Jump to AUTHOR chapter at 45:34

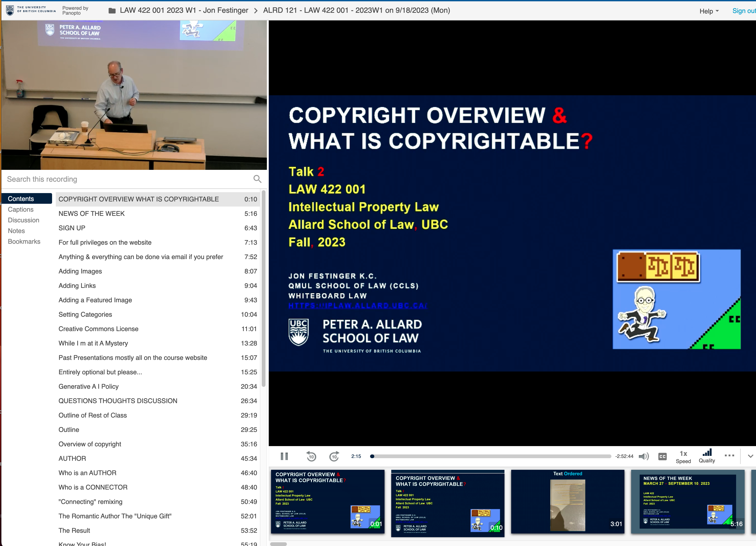[158, 458]
